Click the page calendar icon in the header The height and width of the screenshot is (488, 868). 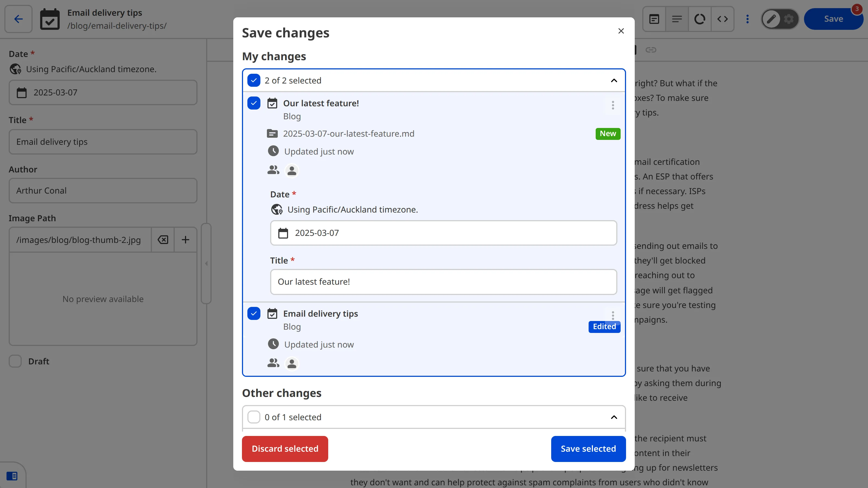(x=50, y=19)
